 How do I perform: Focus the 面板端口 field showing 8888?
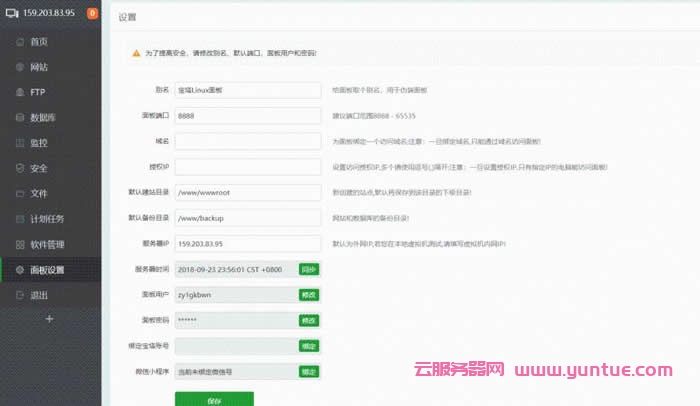247,116
